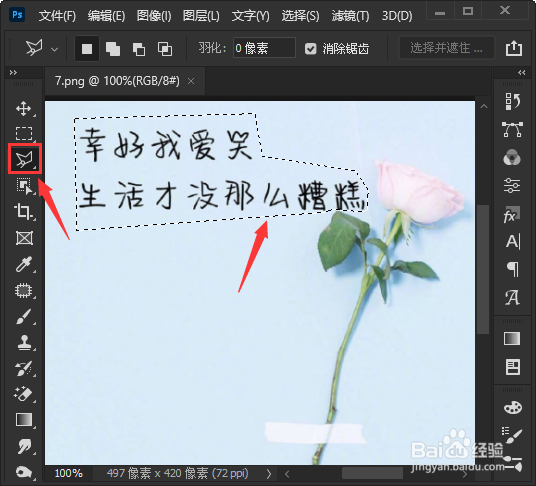Open the 编辑(E) menu
Image resolution: width=536 pixels, height=486 pixels.
click(x=106, y=16)
